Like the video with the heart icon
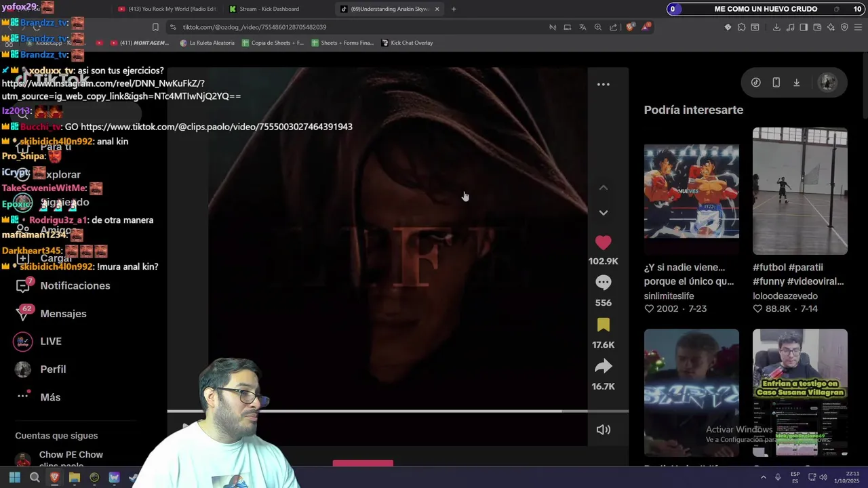This screenshot has width=868, height=488. click(603, 243)
